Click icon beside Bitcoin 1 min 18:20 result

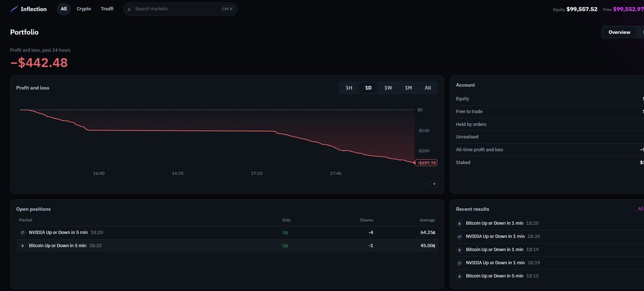click(x=459, y=223)
